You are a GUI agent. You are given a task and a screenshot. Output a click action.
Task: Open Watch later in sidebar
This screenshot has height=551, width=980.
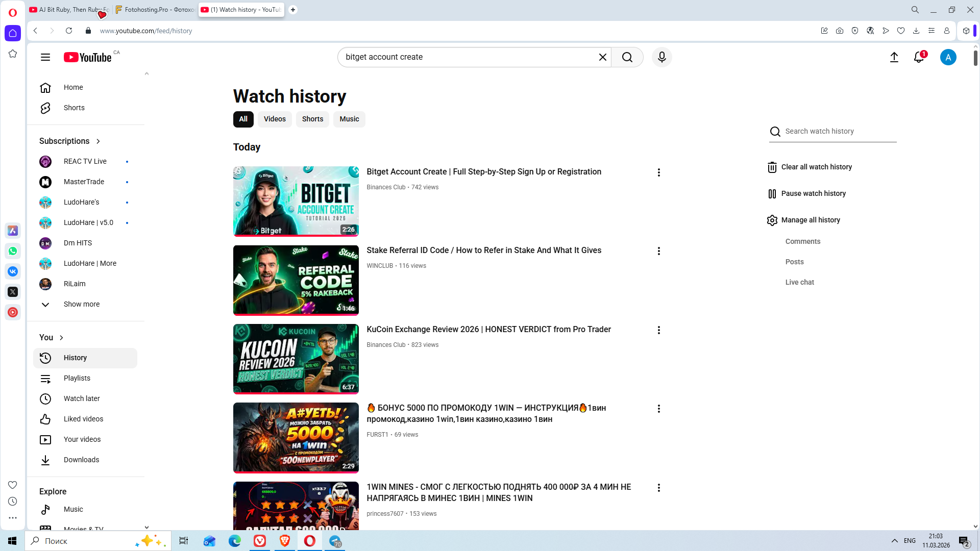(82, 398)
